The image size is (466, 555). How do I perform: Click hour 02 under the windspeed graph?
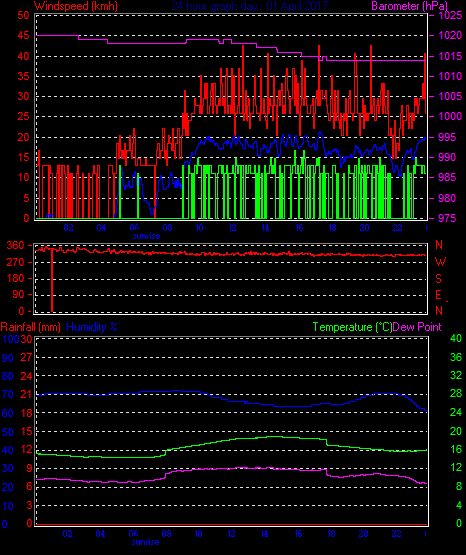(x=68, y=228)
